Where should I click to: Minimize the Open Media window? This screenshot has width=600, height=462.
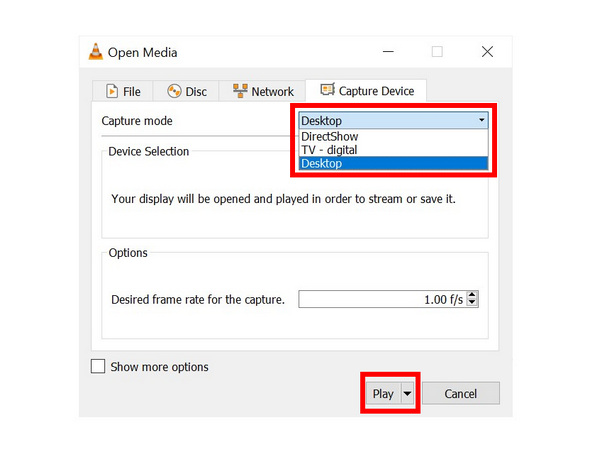[x=388, y=52]
